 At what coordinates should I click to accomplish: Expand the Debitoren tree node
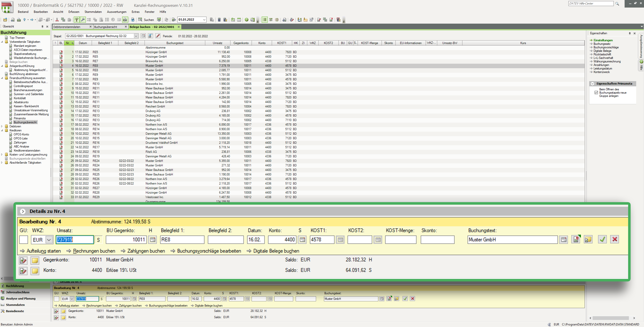(x=2, y=126)
